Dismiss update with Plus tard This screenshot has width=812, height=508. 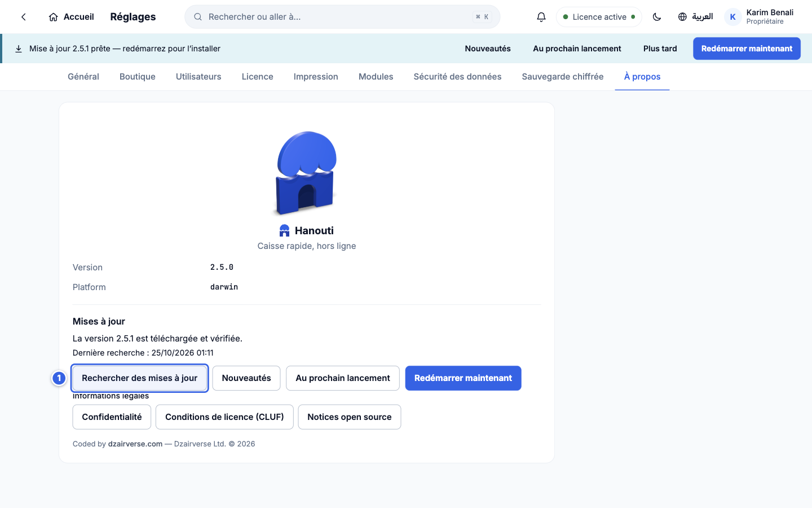point(660,49)
